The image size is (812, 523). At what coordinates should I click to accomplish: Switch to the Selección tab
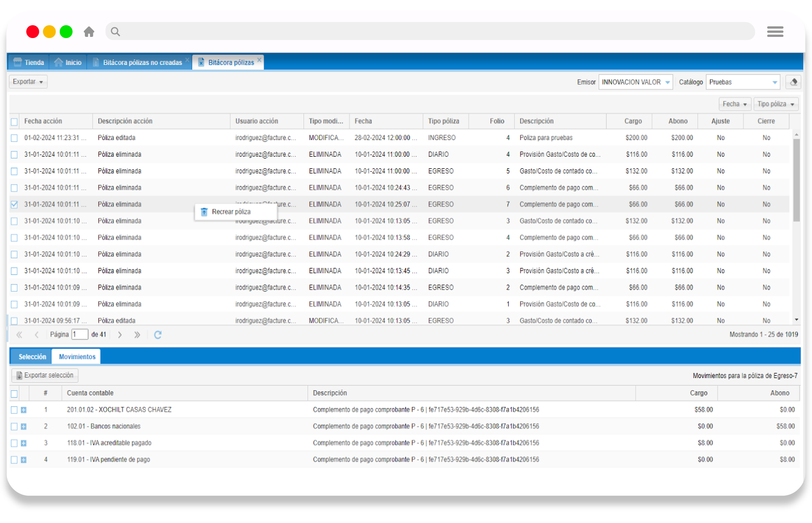tap(32, 357)
